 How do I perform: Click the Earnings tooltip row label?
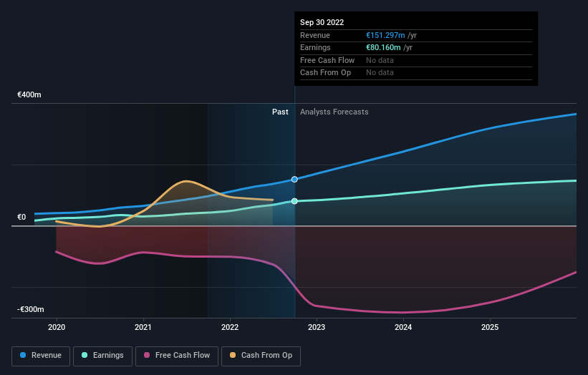(315, 47)
